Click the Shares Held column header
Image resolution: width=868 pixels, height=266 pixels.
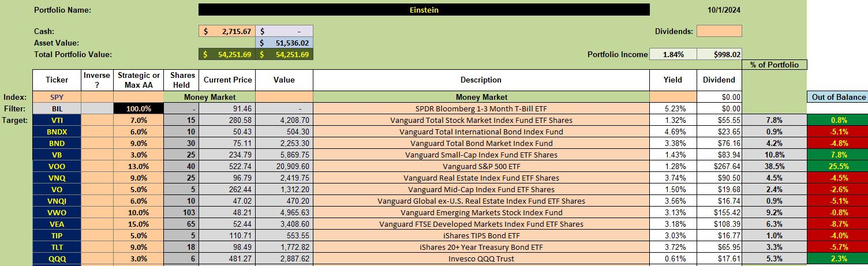tap(181, 80)
